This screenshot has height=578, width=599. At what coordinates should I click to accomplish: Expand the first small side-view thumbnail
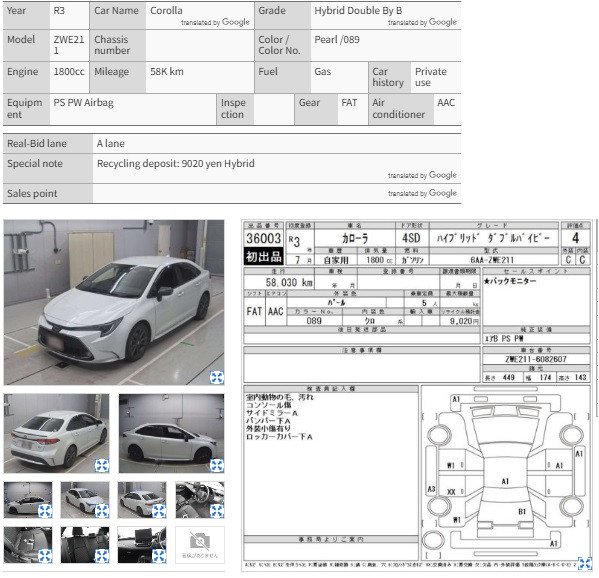pos(45,511)
